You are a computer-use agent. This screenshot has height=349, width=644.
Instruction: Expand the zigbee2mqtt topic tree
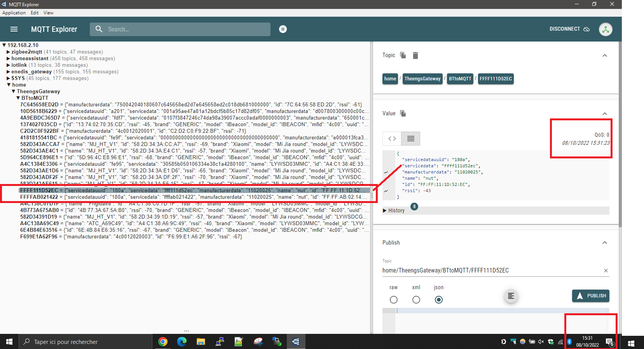(9, 52)
